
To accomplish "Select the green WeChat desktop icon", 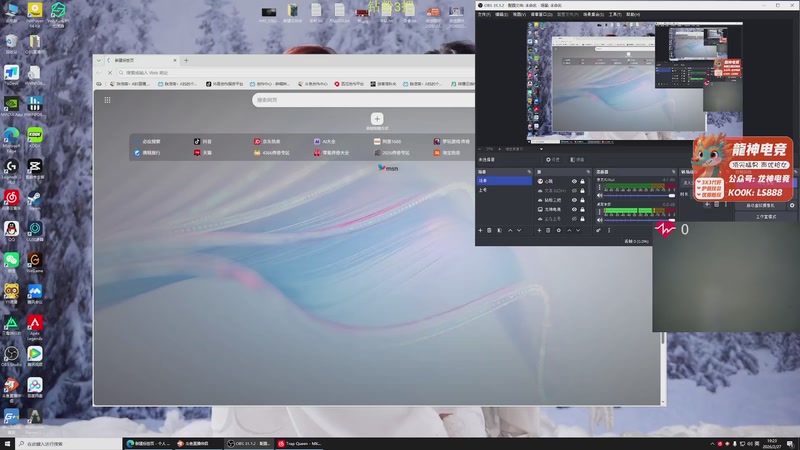I will pos(11,260).
